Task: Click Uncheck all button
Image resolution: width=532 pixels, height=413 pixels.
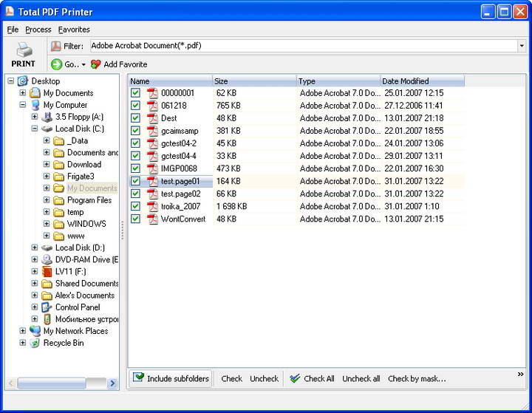Action: pos(361,379)
